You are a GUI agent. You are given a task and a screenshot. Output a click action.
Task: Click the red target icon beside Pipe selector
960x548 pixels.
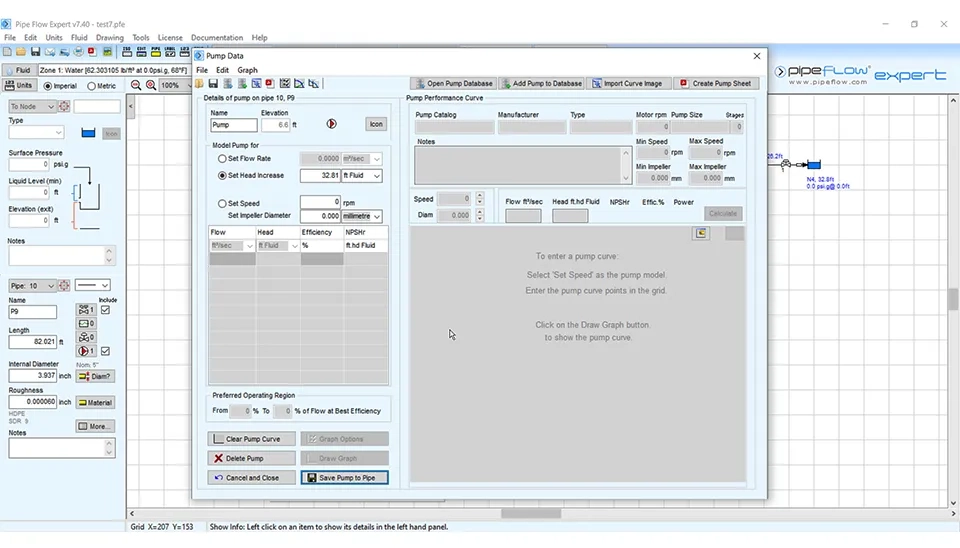click(63, 286)
